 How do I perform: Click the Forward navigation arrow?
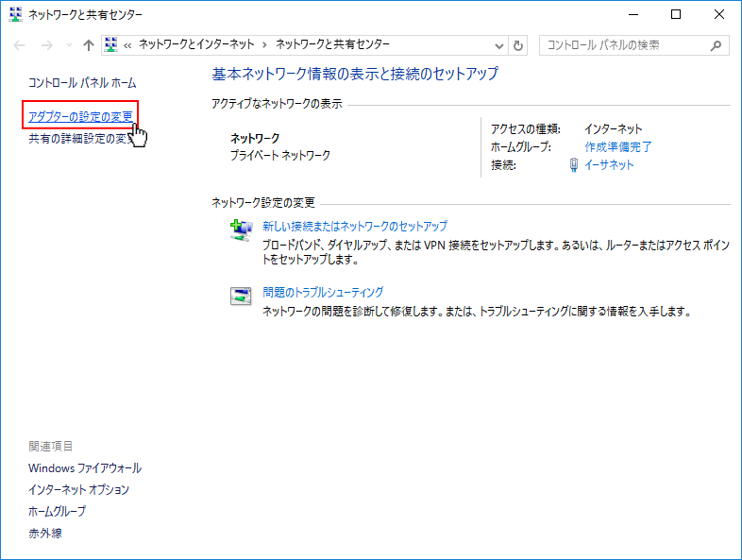pos(46,45)
